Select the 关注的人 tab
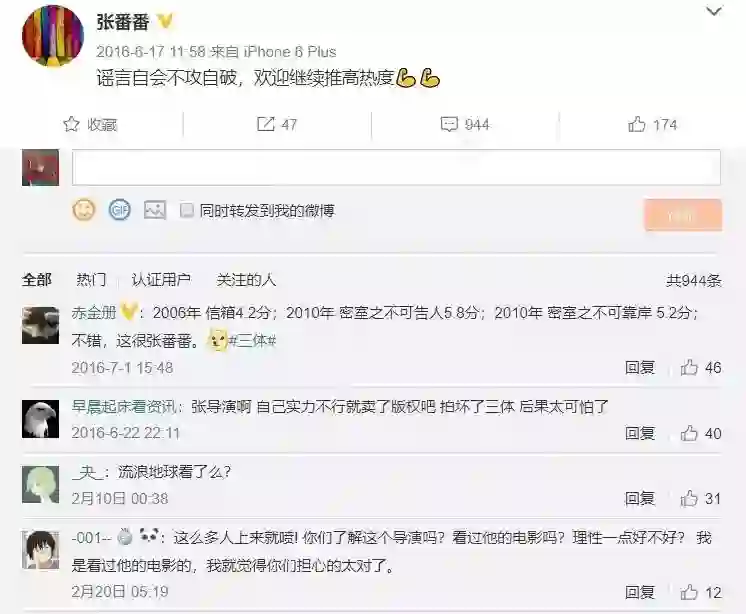Viewport: 746px width, 614px height. (246, 280)
